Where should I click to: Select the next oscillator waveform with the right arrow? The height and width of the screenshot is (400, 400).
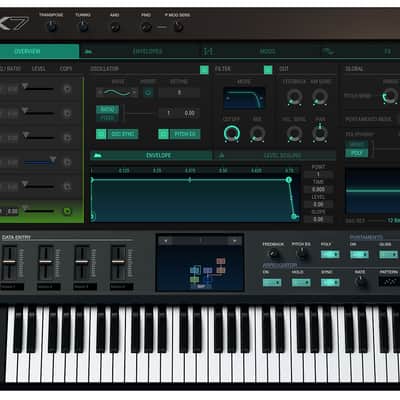pos(134,92)
